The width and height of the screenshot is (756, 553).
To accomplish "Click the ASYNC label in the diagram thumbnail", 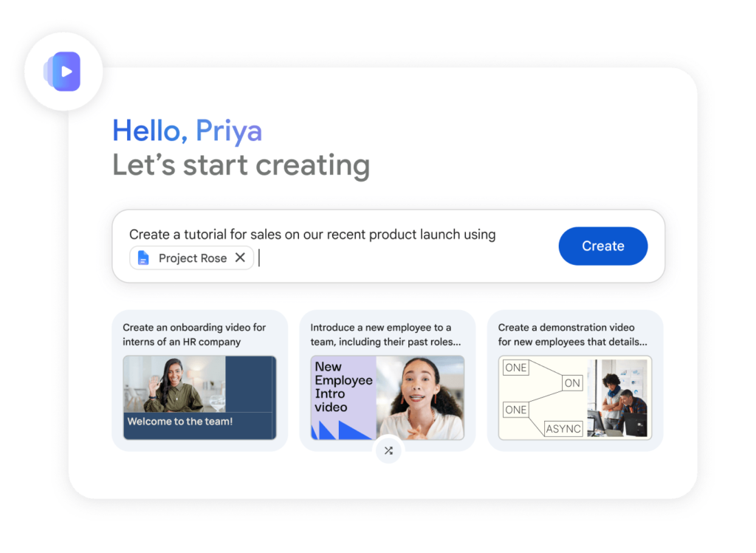I will click(x=563, y=429).
